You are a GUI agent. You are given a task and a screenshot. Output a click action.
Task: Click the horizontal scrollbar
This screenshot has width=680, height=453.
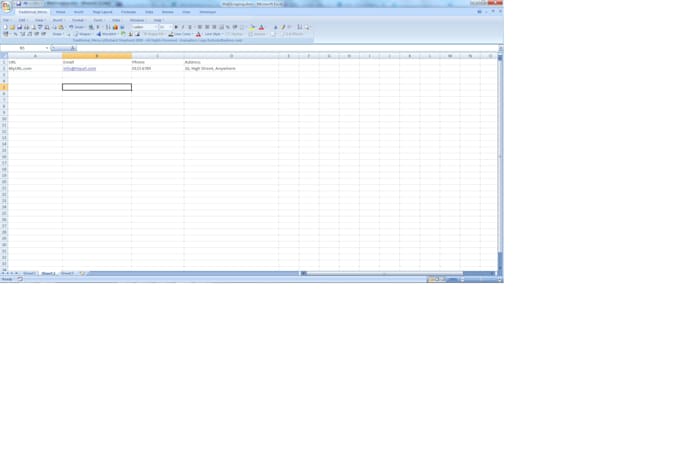(x=399, y=274)
